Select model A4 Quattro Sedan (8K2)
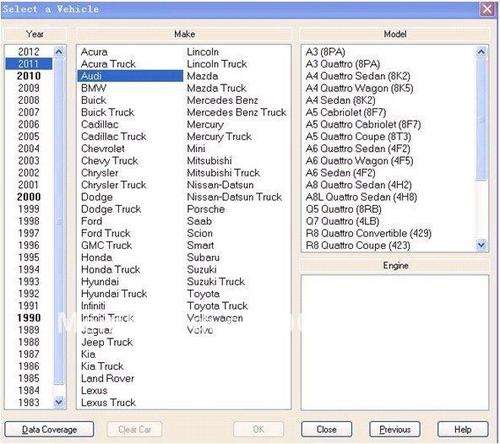The width and height of the screenshot is (500, 444). (x=358, y=76)
